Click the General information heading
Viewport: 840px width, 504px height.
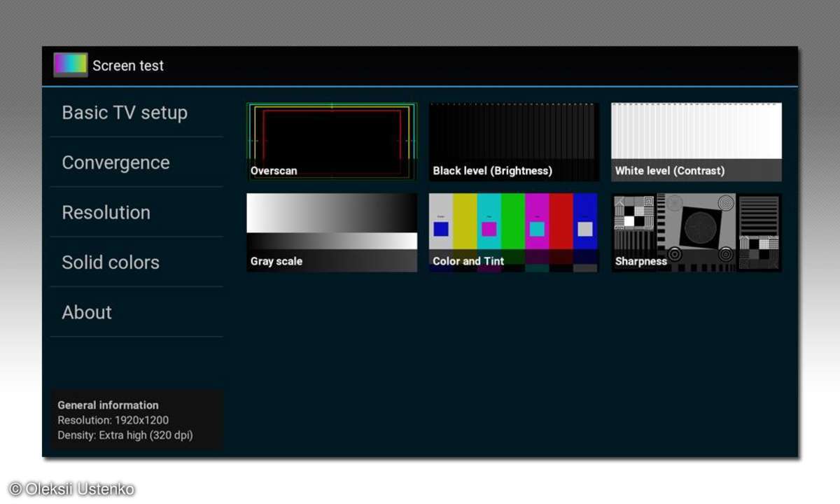pyautogui.click(x=108, y=405)
